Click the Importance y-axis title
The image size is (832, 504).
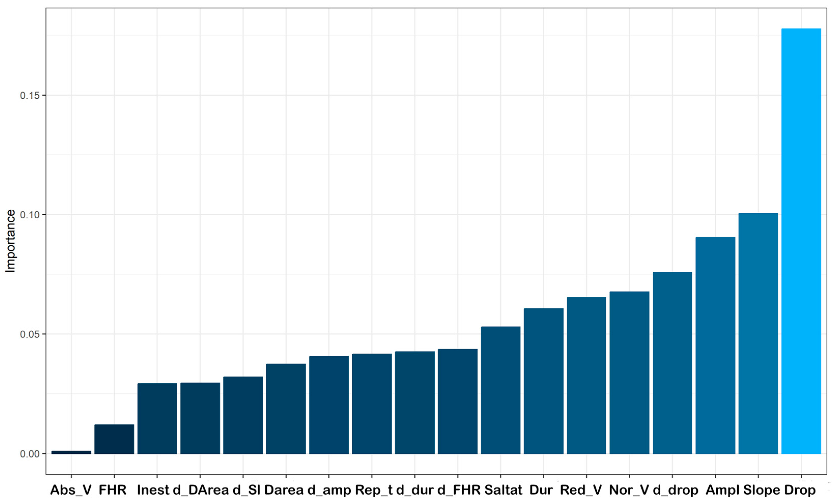click(x=10, y=241)
